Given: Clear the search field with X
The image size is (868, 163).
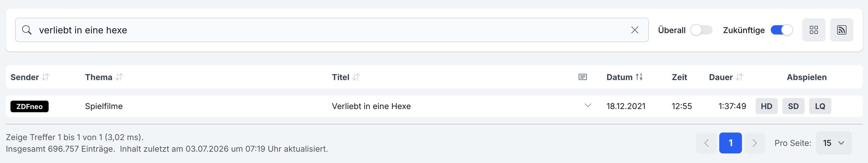Looking at the screenshot, I should pos(635,30).
